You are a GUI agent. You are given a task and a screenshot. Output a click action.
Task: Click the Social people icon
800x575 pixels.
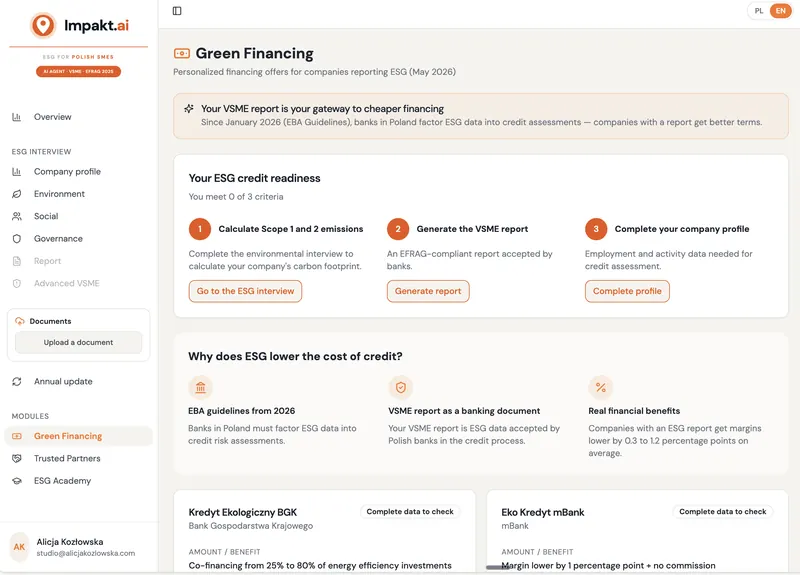pos(17,216)
